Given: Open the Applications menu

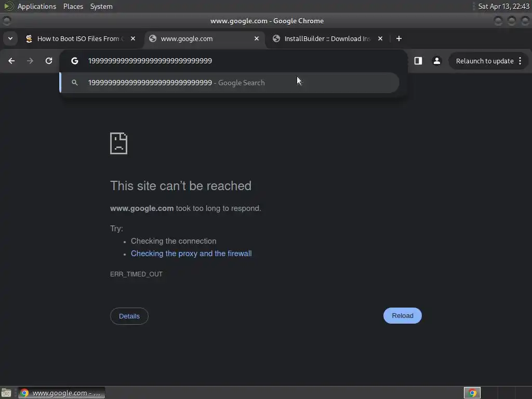Looking at the screenshot, I should tap(37, 6).
